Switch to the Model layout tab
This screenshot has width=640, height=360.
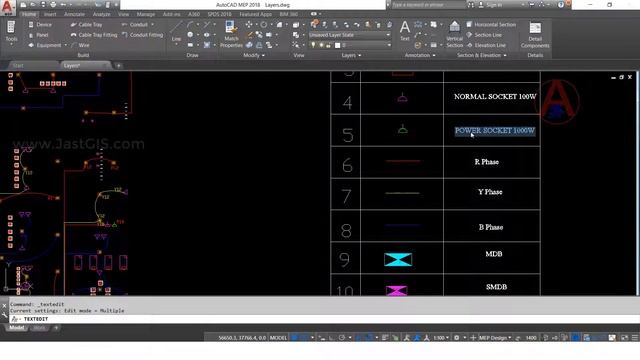click(17, 327)
